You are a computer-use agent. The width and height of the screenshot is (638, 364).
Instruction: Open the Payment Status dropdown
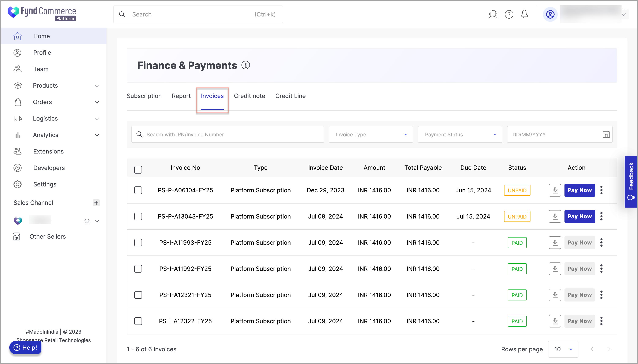(460, 134)
